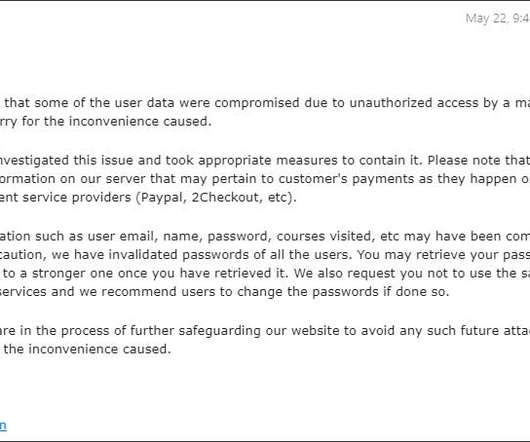Click the words "user email"
530x442 pixels.
[x=123, y=236]
